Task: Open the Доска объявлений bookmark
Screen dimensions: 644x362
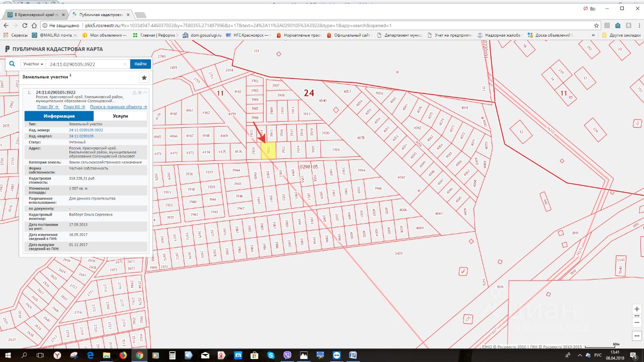Action: pos(550,35)
